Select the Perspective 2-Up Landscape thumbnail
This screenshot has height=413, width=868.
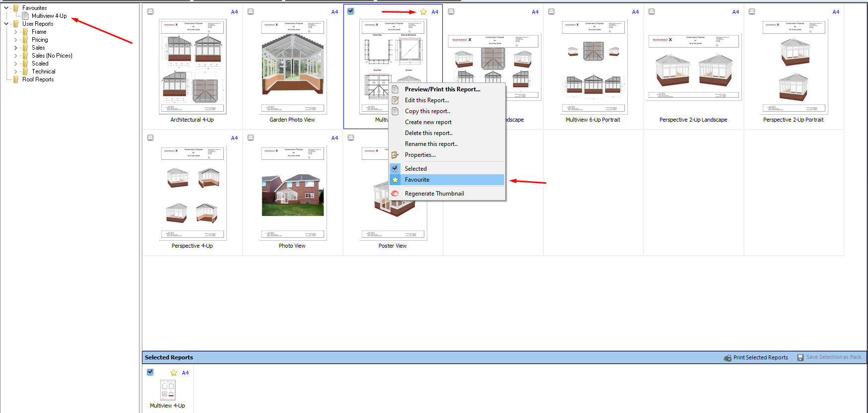[694, 67]
